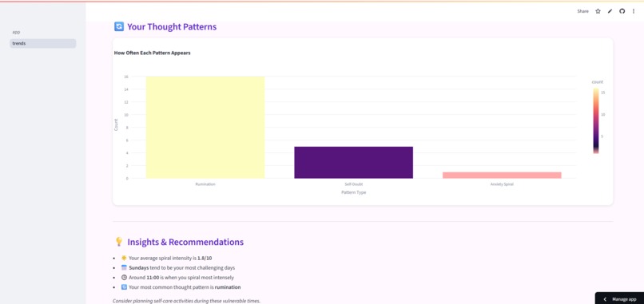Click the lightbulb icon beside Insights
The width and height of the screenshot is (644, 304).
tap(119, 242)
